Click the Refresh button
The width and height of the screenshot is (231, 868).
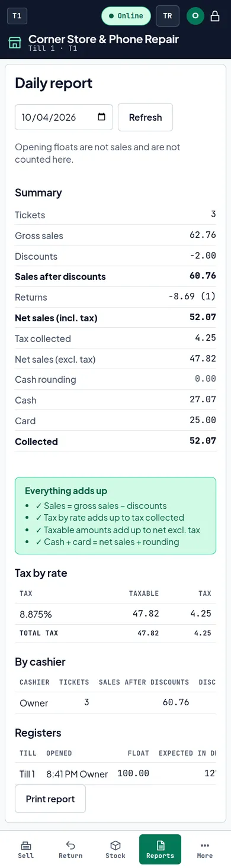(x=145, y=117)
